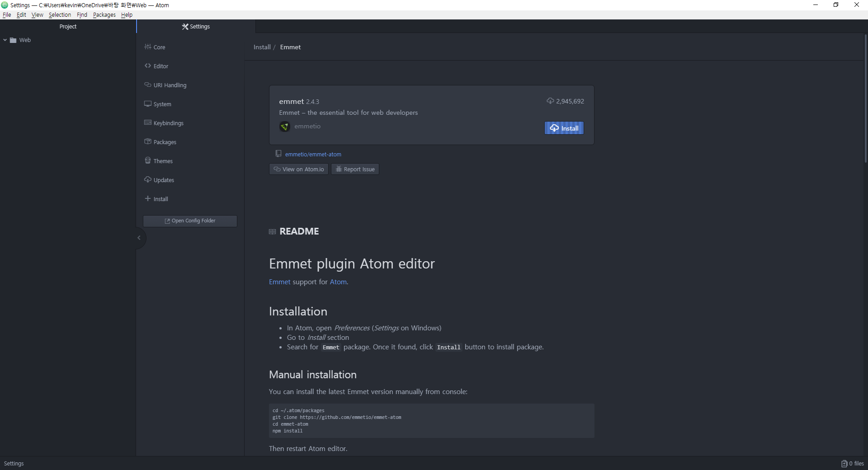Click the settings page vertical scrollbar
Image resolution: width=868 pixels, height=470 pixels.
pos(866,99)
